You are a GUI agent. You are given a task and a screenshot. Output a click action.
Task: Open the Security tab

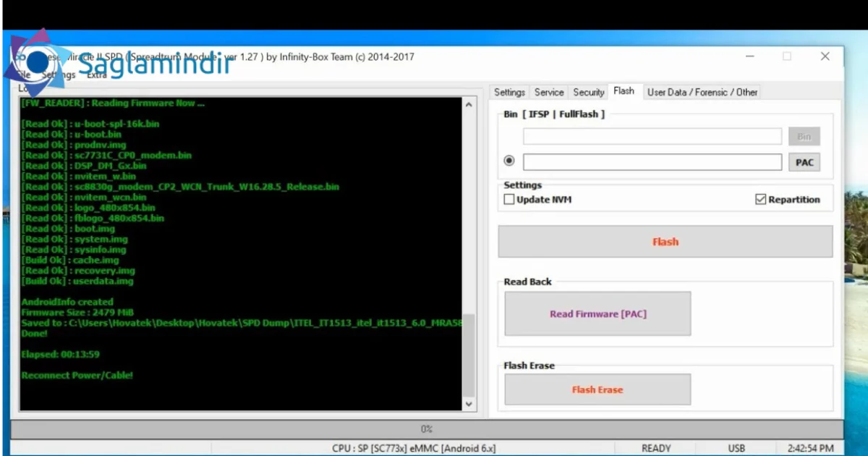point(588,92)
